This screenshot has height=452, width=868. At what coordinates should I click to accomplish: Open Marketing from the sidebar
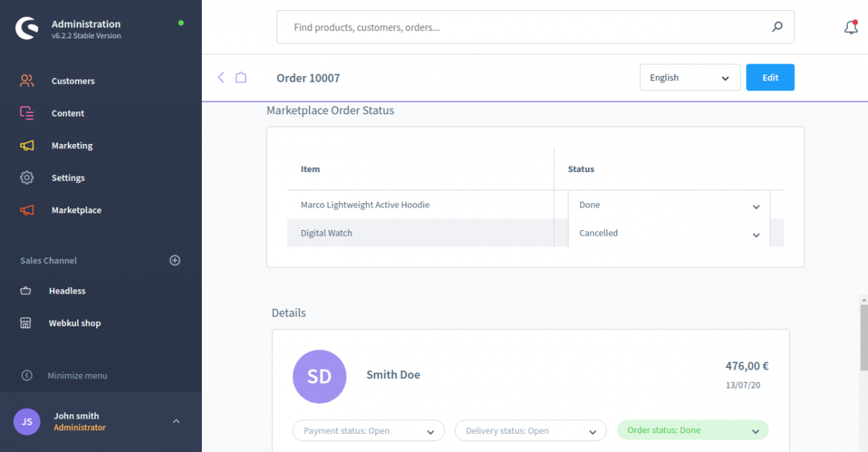click(x=27, y=145)
